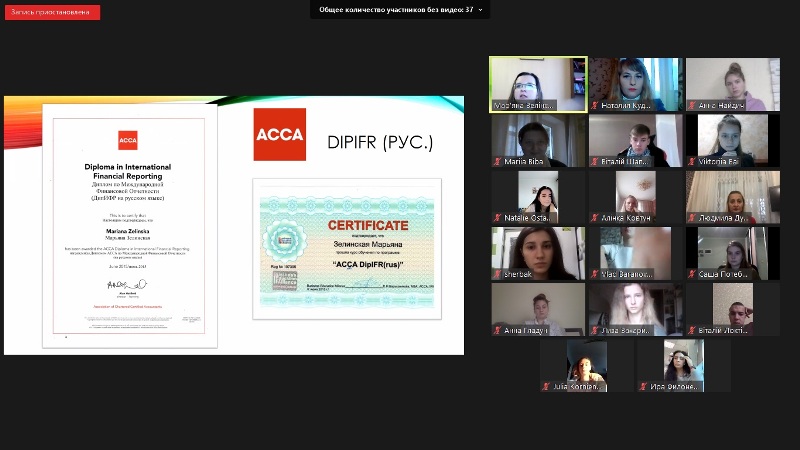Select Julia Korniien.. video tile

coord(587,366)
